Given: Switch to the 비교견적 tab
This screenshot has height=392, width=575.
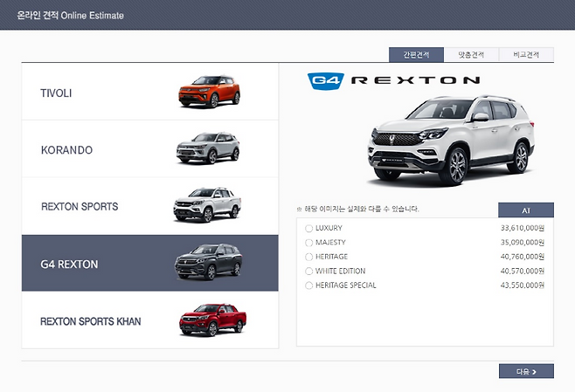Looking at the screenshot, I should click(x=526, y=55).
